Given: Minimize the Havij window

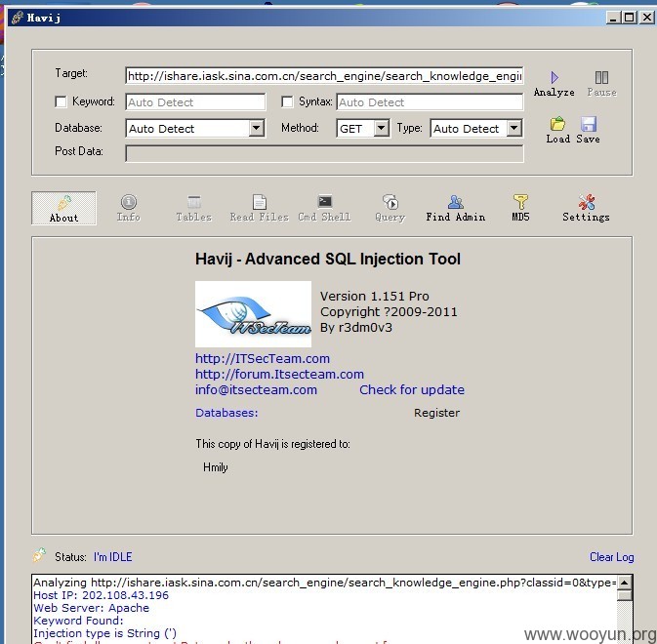Looking at the screenshot, I should tap(613, 18).
